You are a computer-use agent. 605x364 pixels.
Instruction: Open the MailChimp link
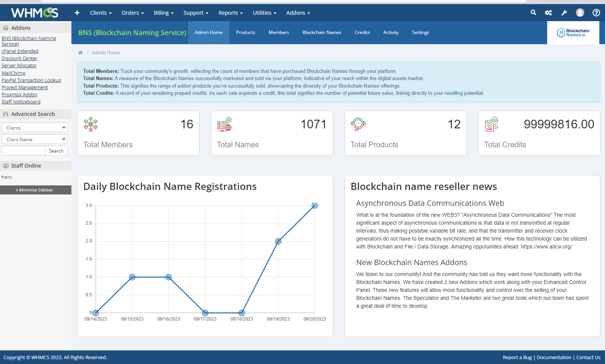coord(14,73)
